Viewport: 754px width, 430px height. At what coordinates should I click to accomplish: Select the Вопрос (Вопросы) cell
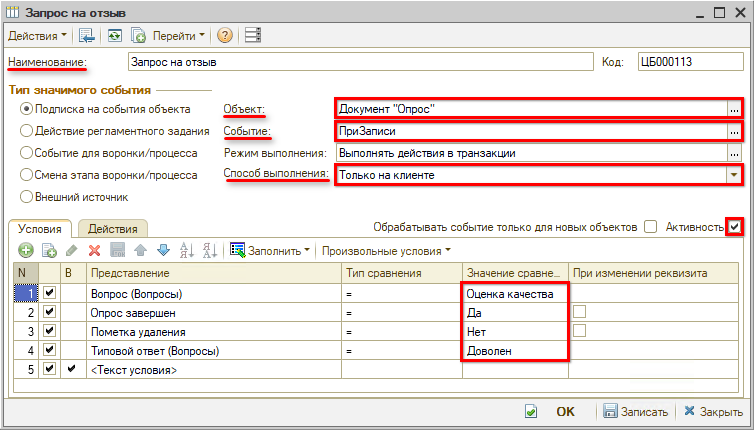click(214, 293)
